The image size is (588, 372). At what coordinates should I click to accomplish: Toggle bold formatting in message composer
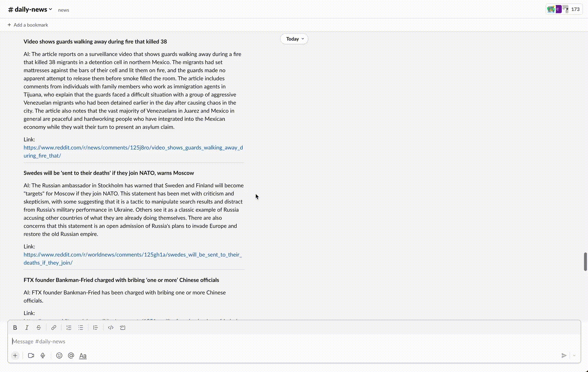(15, 328)
